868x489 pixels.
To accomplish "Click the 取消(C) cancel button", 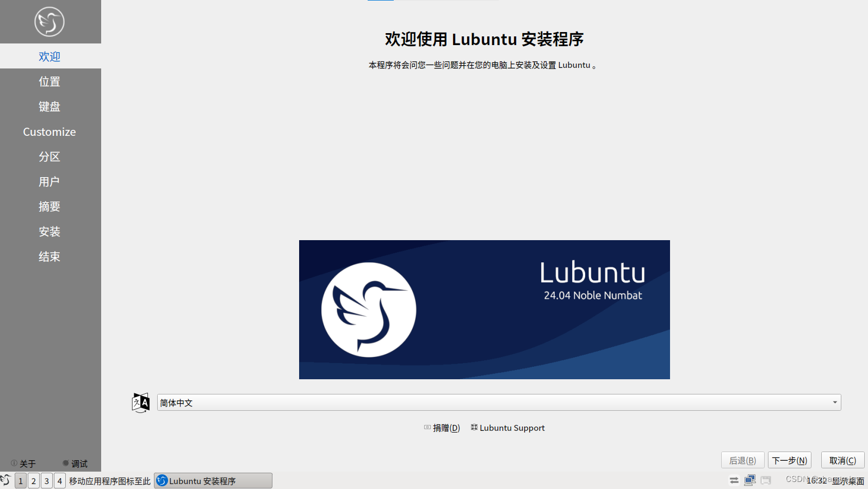I will (842, 460).
